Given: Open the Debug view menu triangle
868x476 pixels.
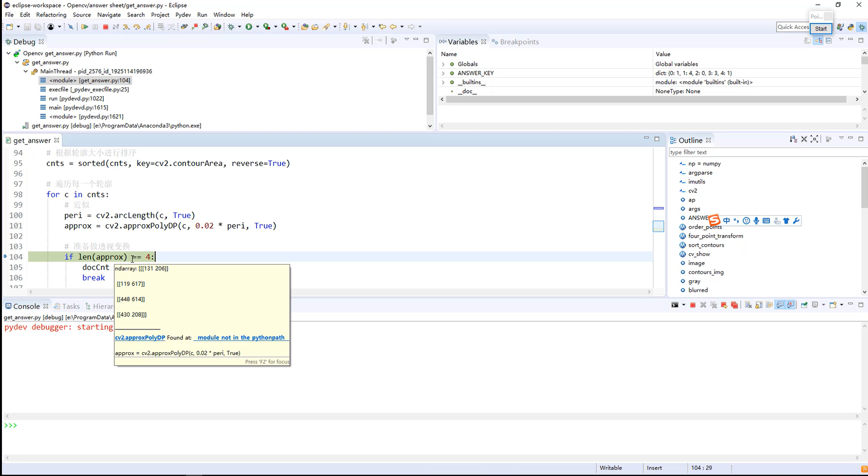Looking at the screenshot, I should coord(406,40).
